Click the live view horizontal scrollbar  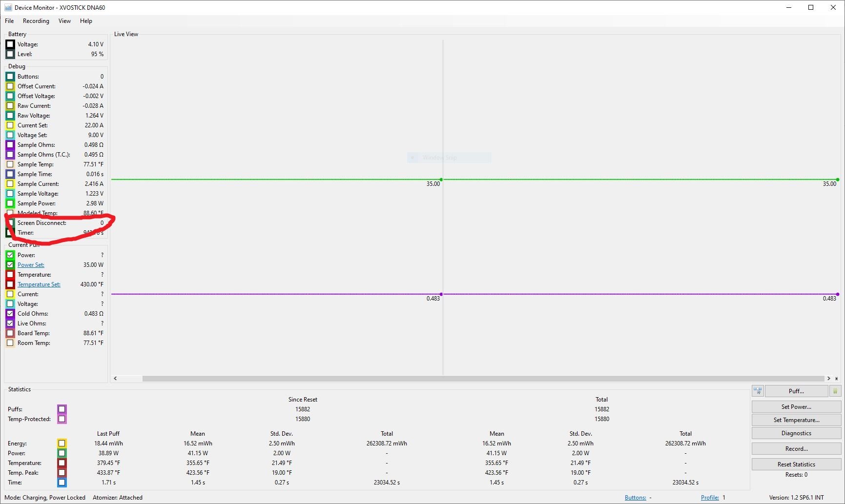point(482,379)
